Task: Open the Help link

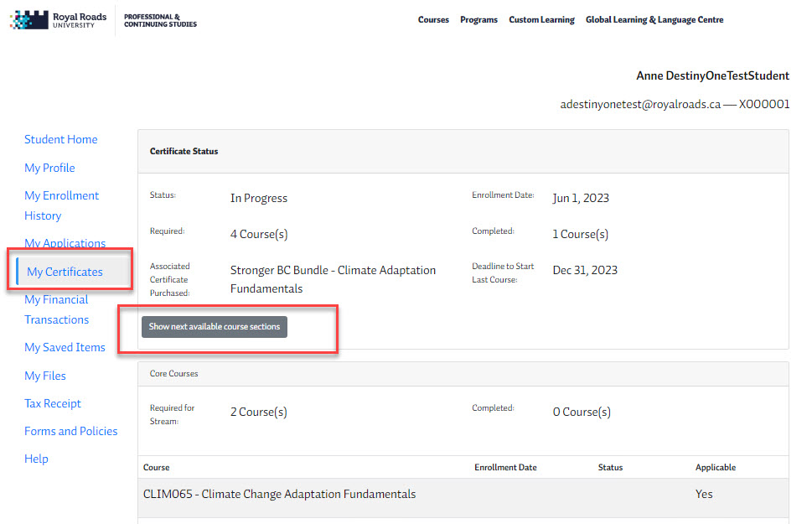Action: click(x=36, y=459)
